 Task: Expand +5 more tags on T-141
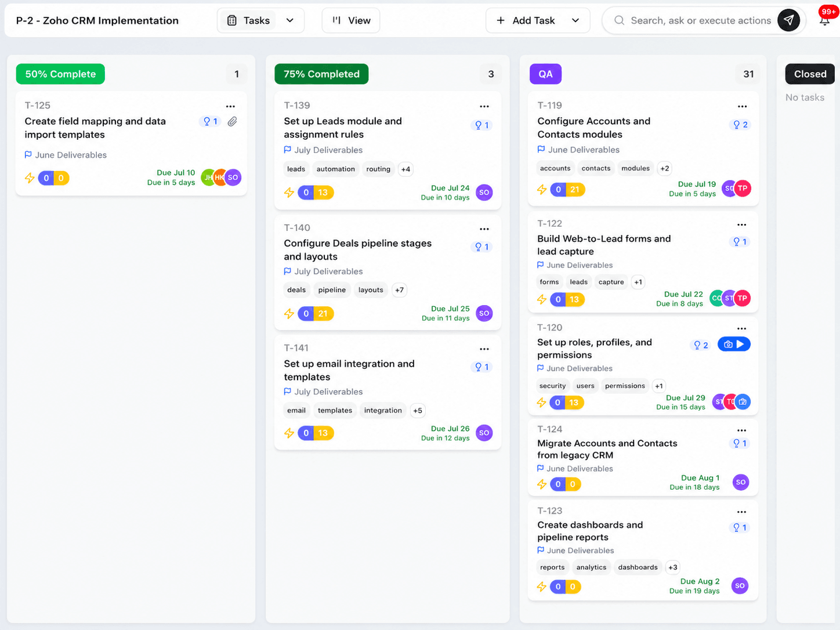coord(418,411)
